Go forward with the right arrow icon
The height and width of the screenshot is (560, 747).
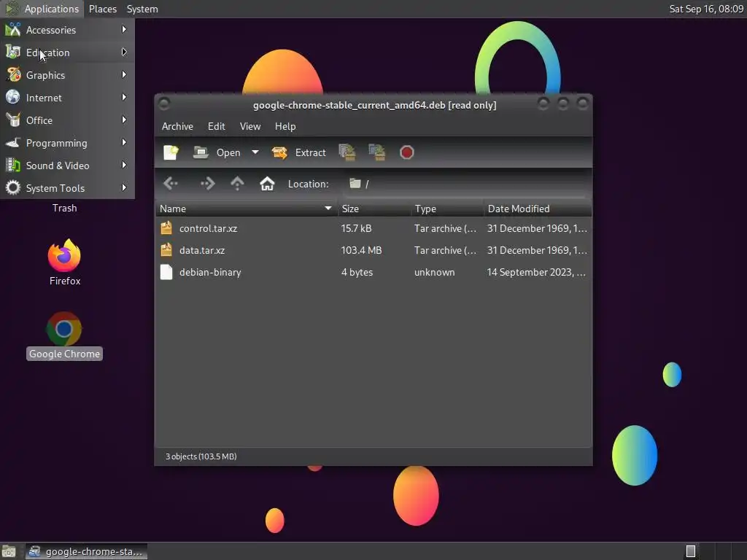coord(208,183)
